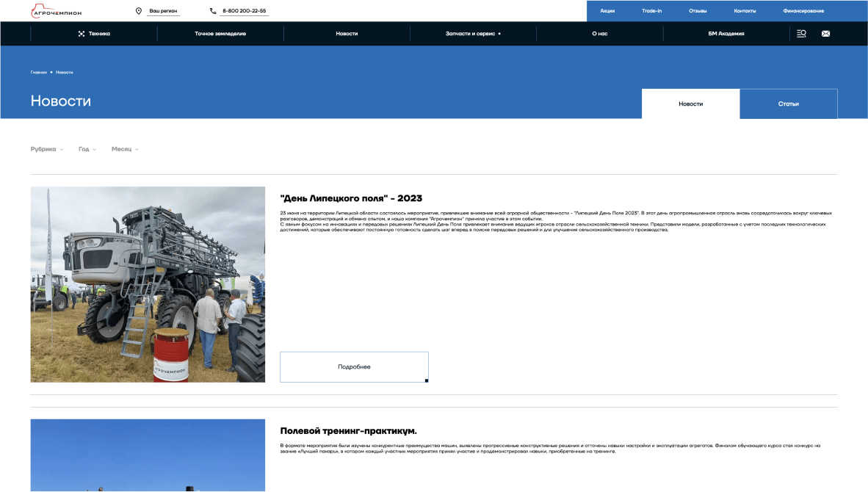The image size is (868, 492).
Task: Click the phone handset icon
Action: coord(213,11)
